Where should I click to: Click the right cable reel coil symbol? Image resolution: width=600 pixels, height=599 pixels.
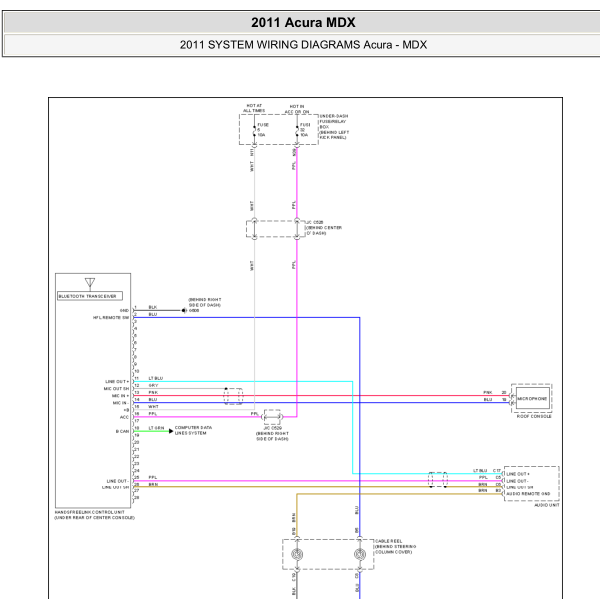point(360,554)
